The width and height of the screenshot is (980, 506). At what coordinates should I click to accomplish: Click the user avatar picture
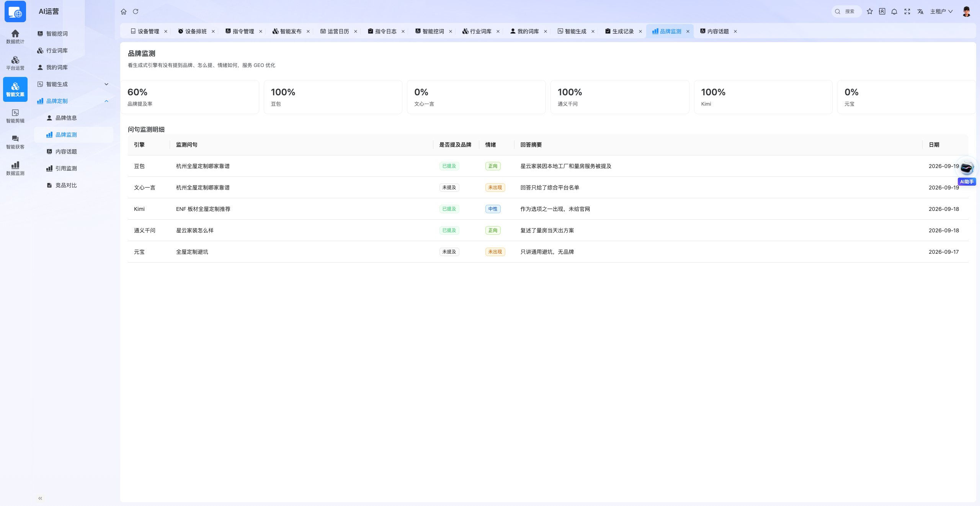pyautogui.click(x=967, y=11)
